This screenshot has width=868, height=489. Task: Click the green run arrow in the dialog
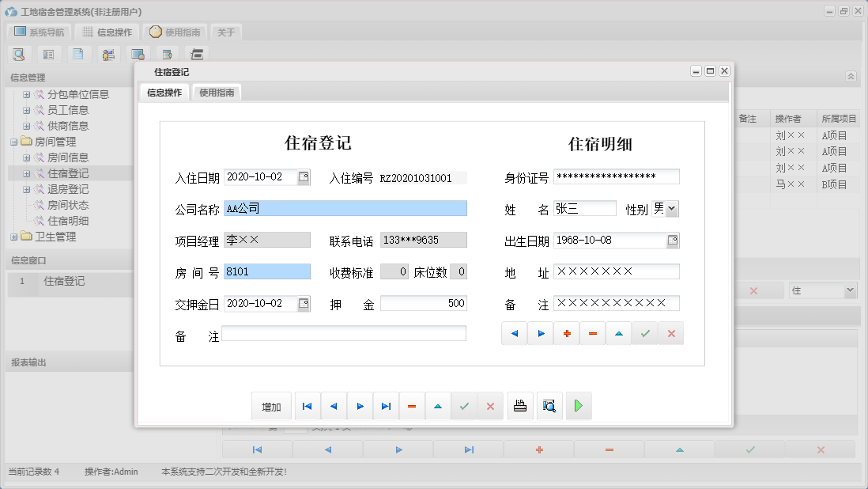[x=578, y=405]
